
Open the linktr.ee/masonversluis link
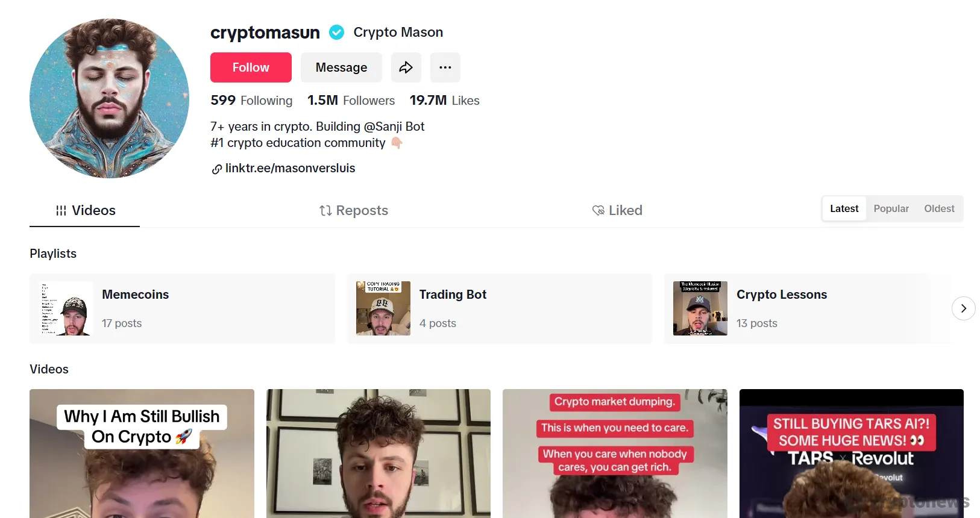click(x=290, y=168)
